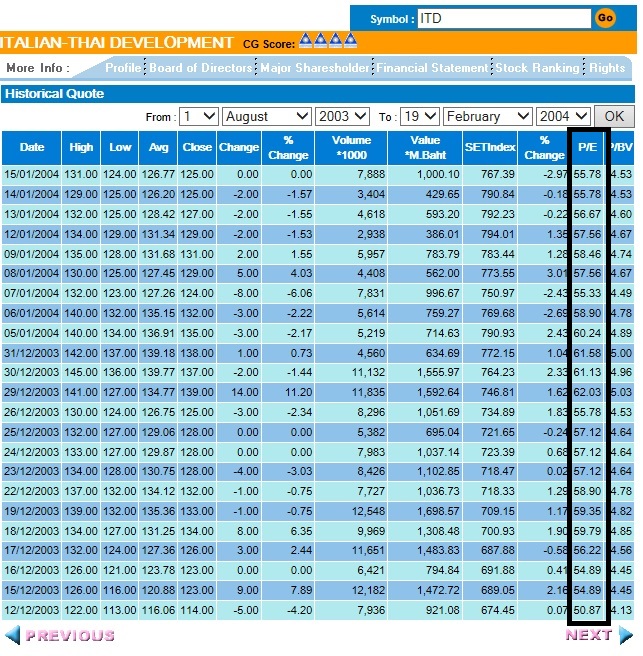
Task: Click the PREVIOUS page link
Action: pos(70,636)
